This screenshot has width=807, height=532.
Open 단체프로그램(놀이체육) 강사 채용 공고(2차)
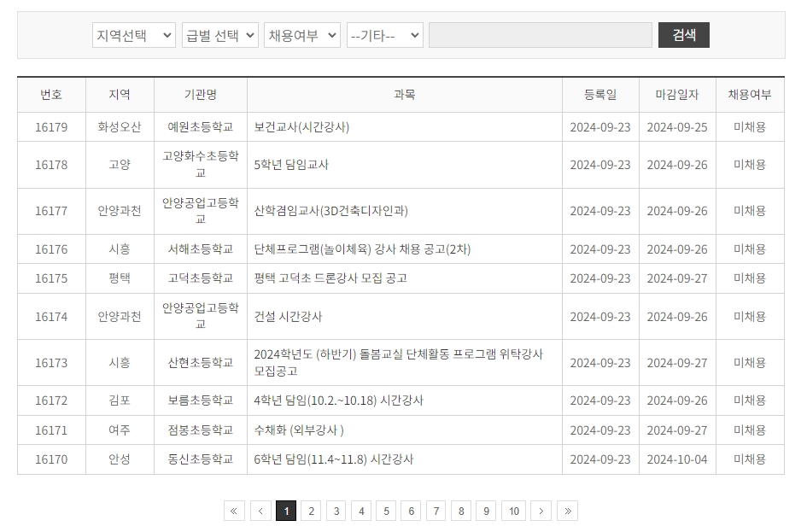[362, 249]
